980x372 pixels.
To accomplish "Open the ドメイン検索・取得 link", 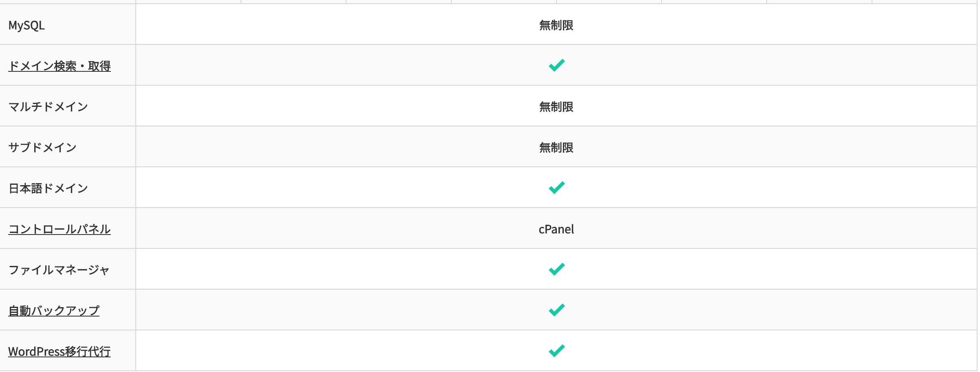I will [60, 66].
